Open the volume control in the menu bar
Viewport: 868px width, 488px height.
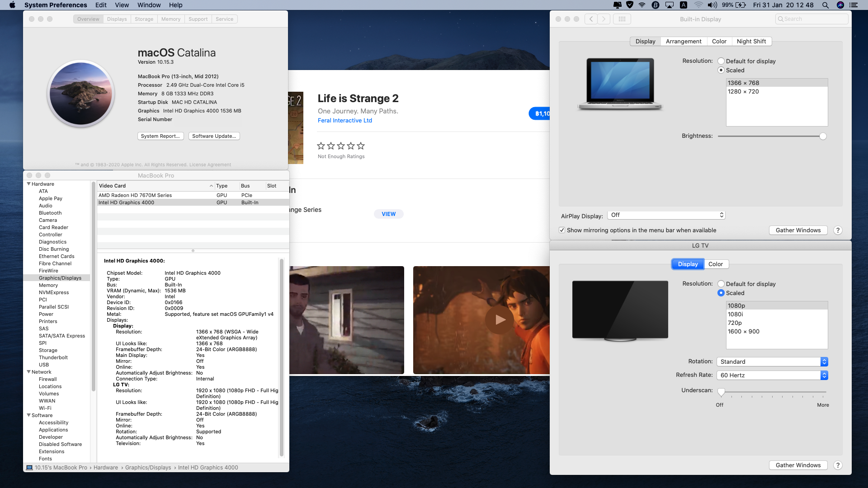coord(712,5)
